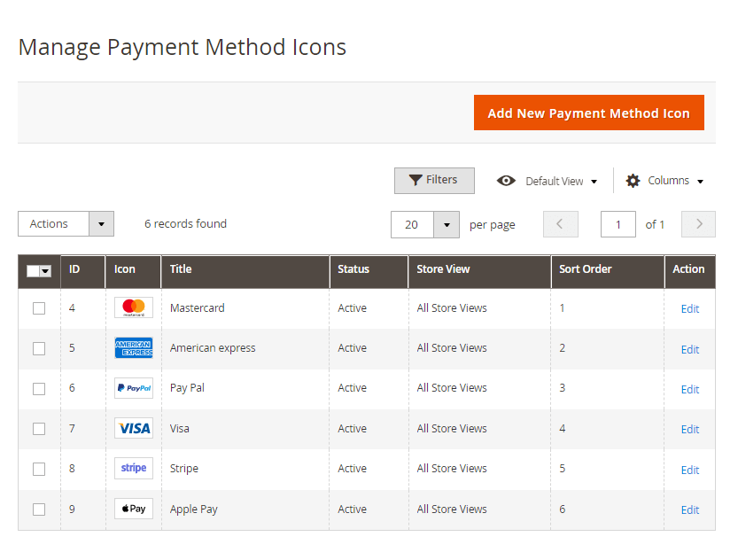Click the PayPal icon thumbnail

click(133, 388)
